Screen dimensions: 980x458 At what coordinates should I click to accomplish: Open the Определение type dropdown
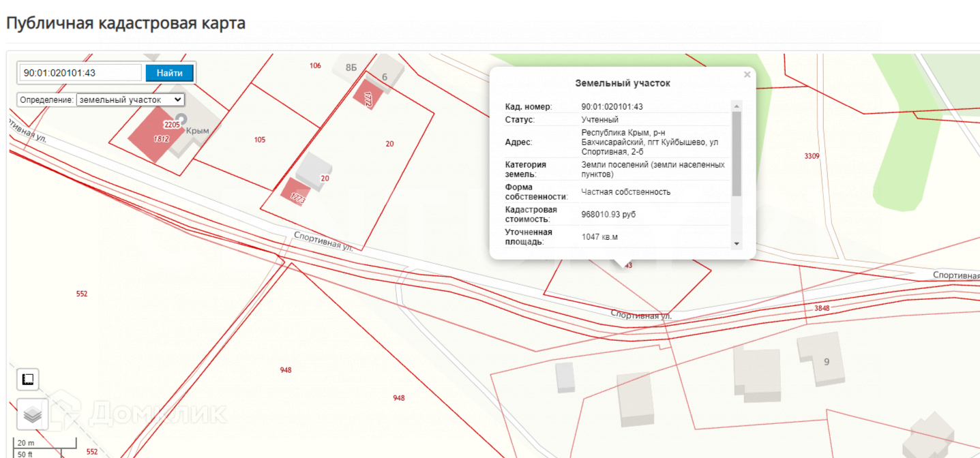130,100
